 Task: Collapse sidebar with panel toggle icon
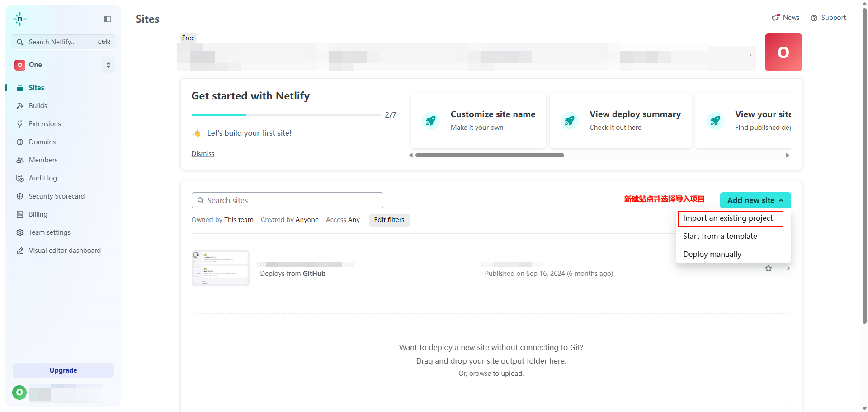coord(108,19)
